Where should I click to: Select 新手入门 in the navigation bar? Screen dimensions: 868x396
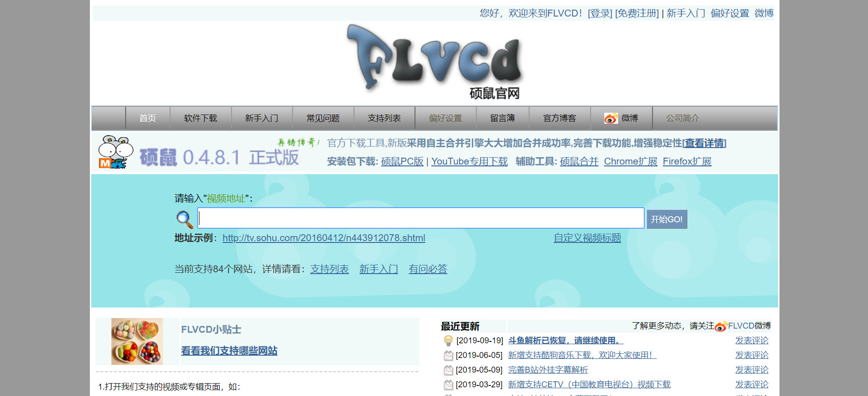pyautogui.click(x=262, y=118)
